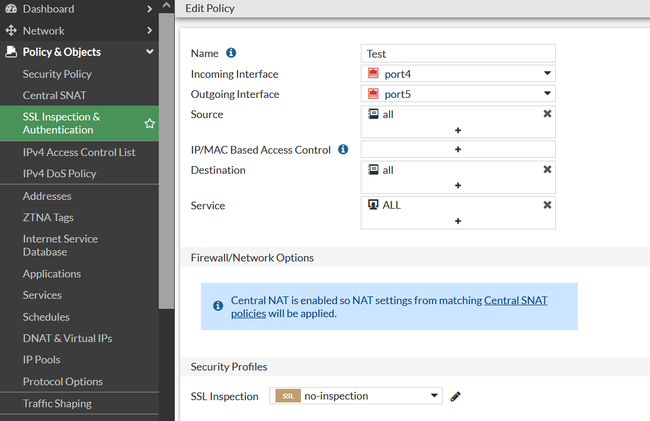Add a new Source entry with plus
650x421 pixels.
pos(458,130)
